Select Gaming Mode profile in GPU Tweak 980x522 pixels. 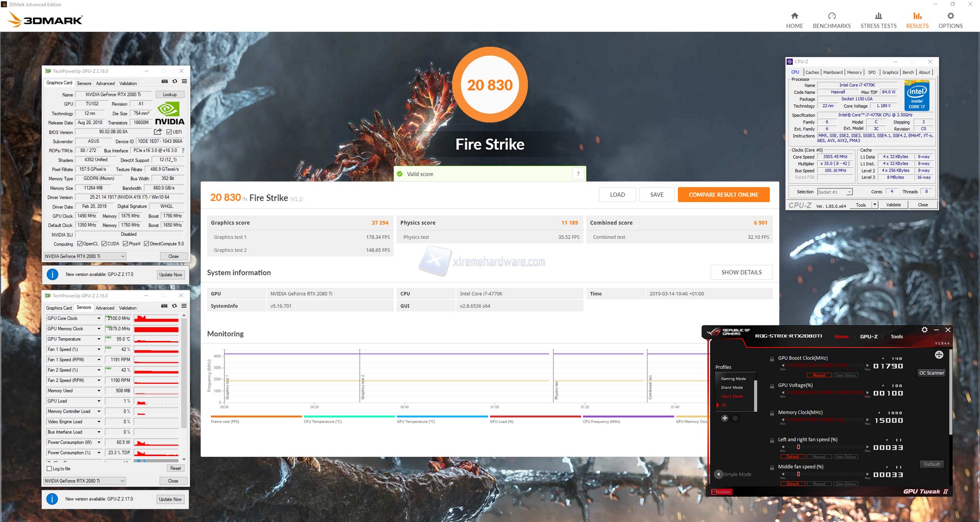tap(733, 379)
